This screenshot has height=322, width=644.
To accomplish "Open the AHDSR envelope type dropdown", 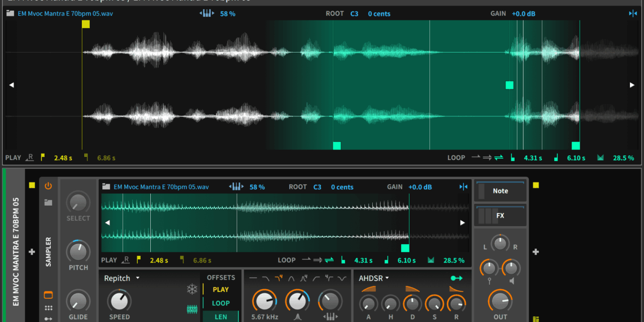I will coord(374,279).
